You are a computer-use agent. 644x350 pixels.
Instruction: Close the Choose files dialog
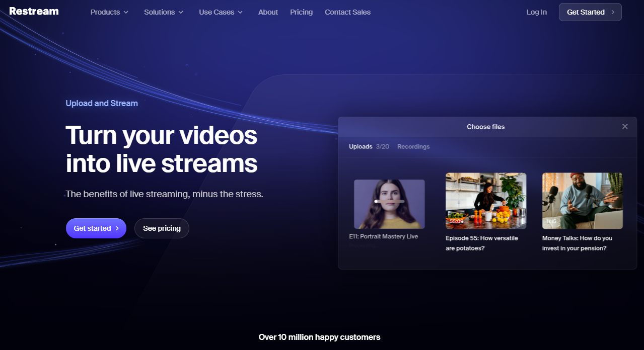[624, 127]
